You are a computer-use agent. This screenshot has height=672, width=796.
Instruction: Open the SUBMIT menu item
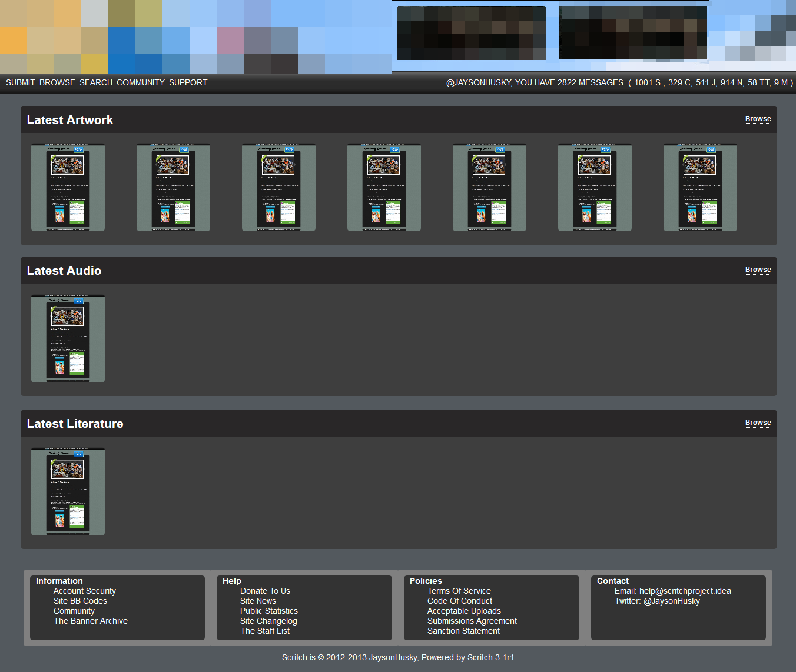tap(21, 82)
